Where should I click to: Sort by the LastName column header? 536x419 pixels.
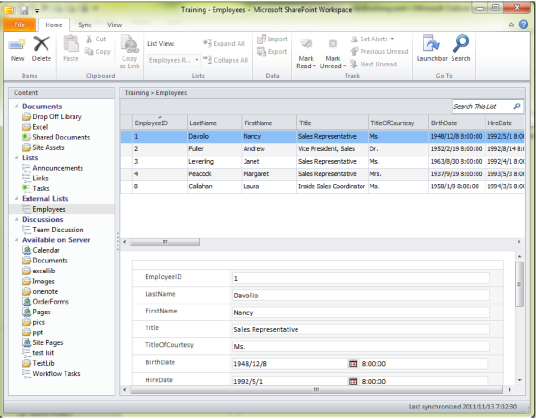[x=215, y=123]
